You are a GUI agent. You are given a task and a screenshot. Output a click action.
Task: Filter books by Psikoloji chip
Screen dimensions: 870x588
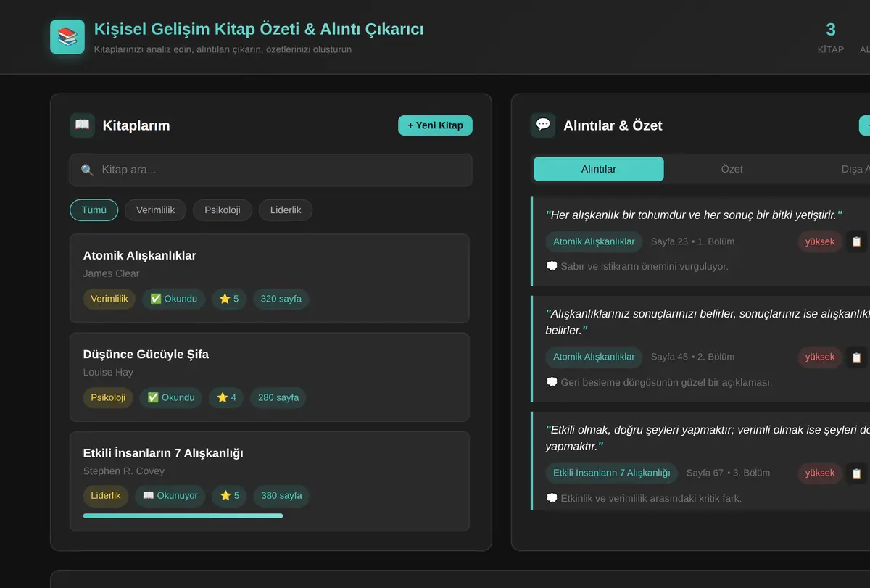[x=222, y=210]
